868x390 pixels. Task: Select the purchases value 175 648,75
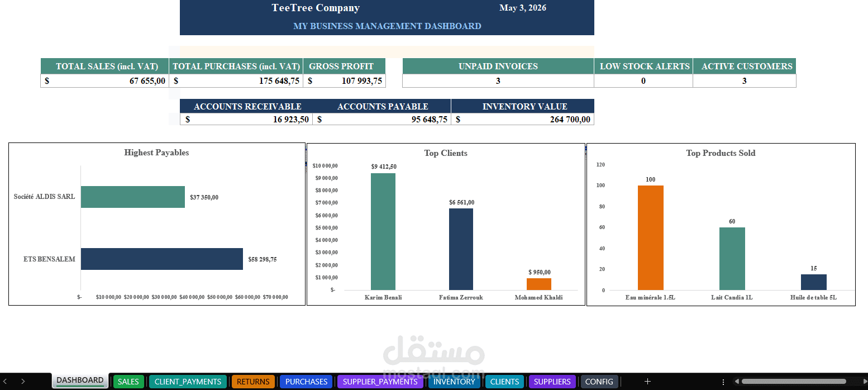(236, 80)
